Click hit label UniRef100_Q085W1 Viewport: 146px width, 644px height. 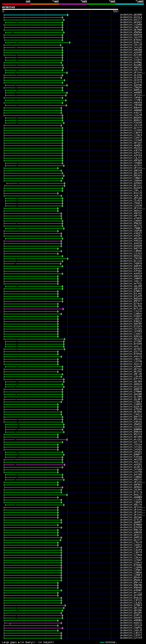[131, 63]
